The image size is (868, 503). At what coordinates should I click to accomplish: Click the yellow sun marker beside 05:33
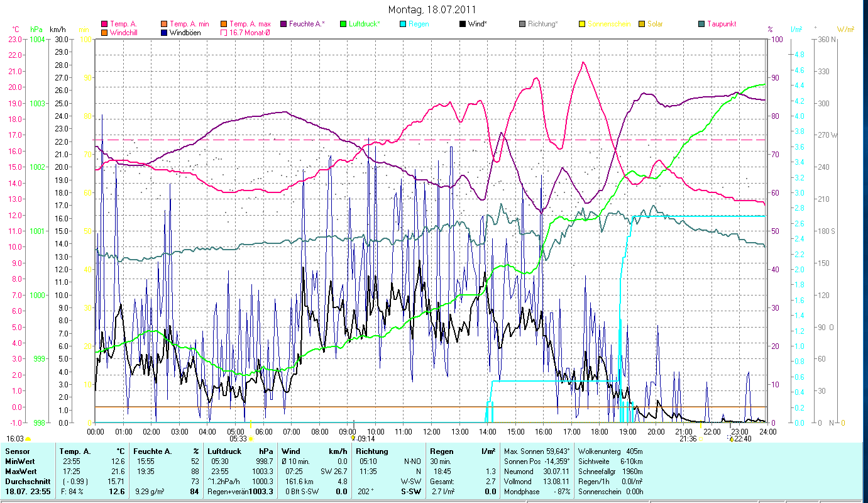(x=251, y=439)
